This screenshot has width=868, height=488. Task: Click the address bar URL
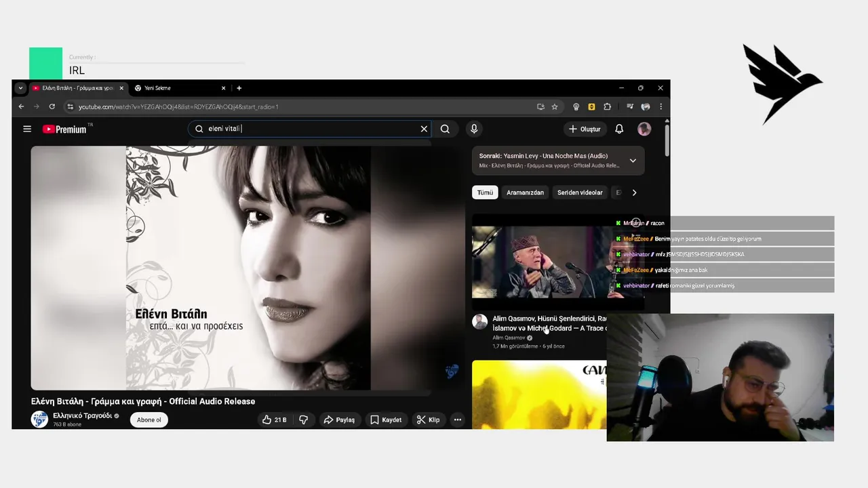(178, 106)
